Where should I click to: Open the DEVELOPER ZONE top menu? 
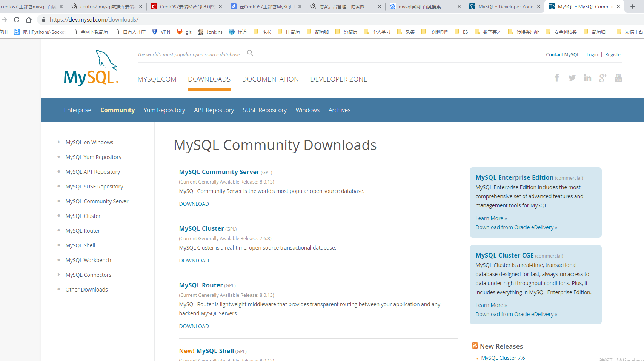click(339, 79)
